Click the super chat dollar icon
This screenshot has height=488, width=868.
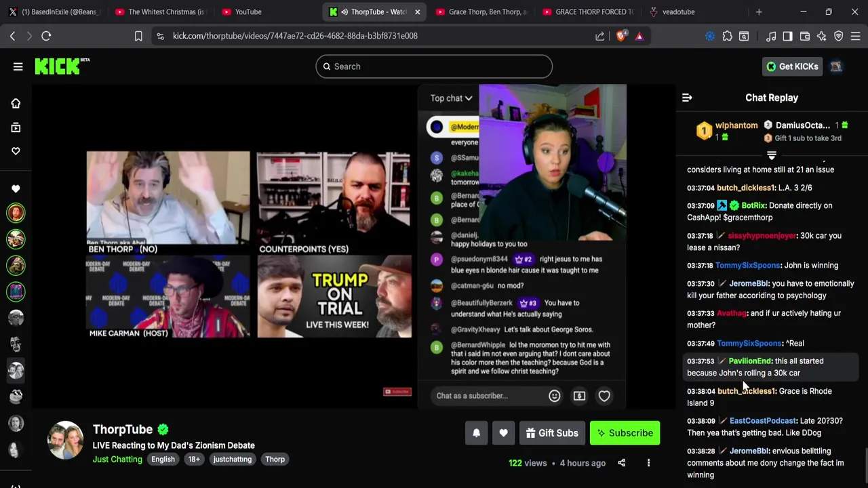pyautogui.click(x=579, y=396)
